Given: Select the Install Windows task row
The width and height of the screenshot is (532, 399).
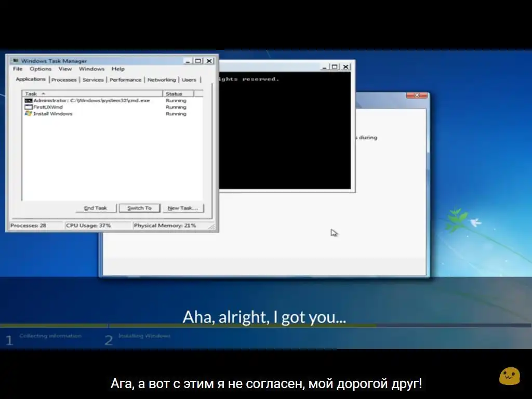Looking at the screenshot, I should (113, 114).
